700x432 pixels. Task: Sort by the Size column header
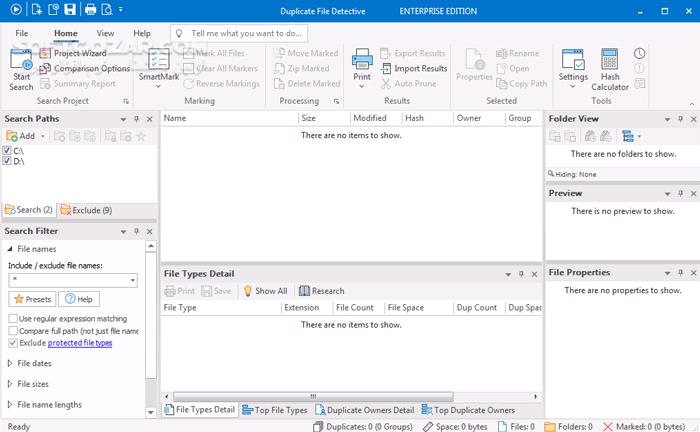pyautogui.click(x=324, y=118)
